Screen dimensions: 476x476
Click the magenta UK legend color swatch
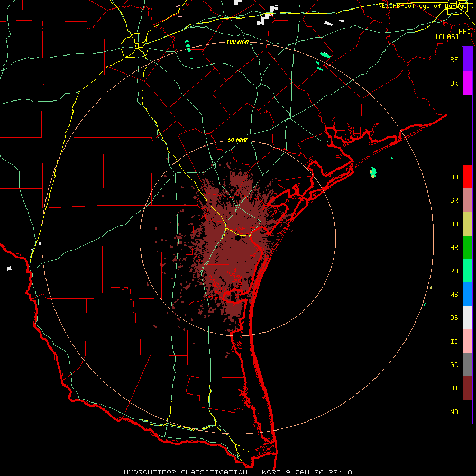pyautogui.click(x=467, y=83)
